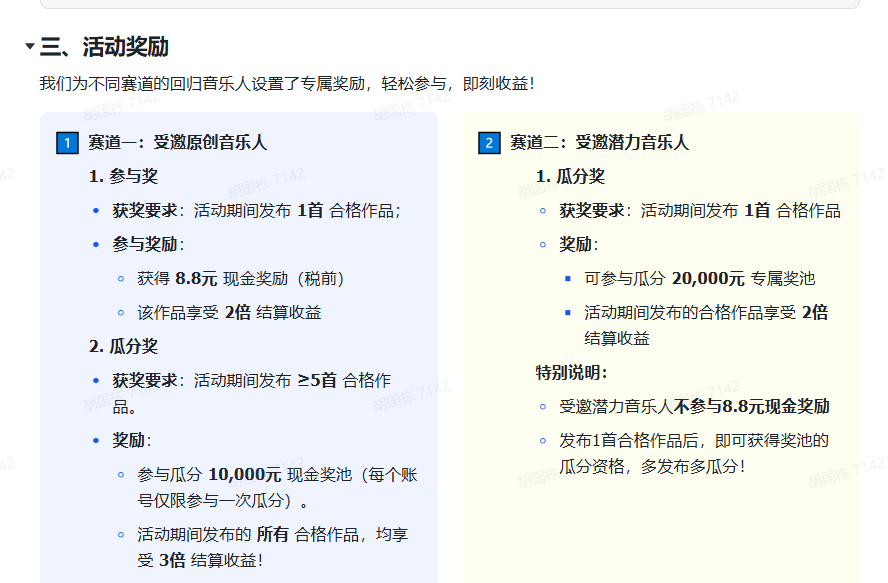The width and height of the screenshot is (888, 583).
Task: Select the 1. 瓜分奖 subheading in 赛道二
Action: pos(570,177)
